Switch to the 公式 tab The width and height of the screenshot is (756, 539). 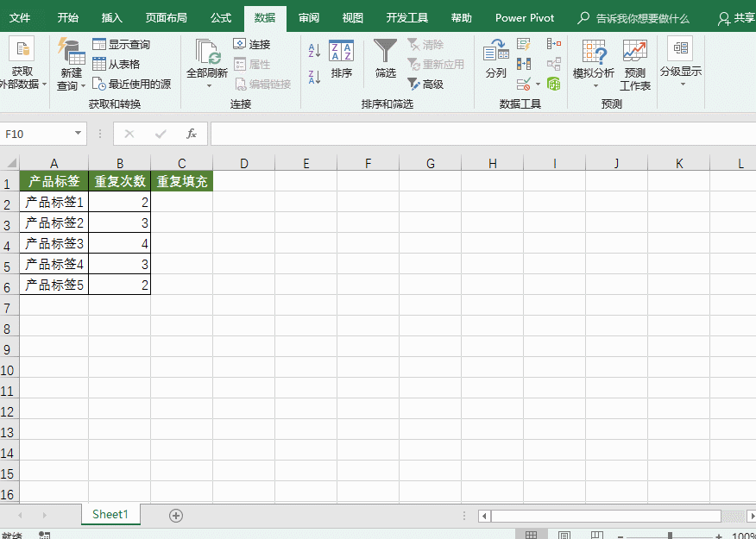[221, 18]
